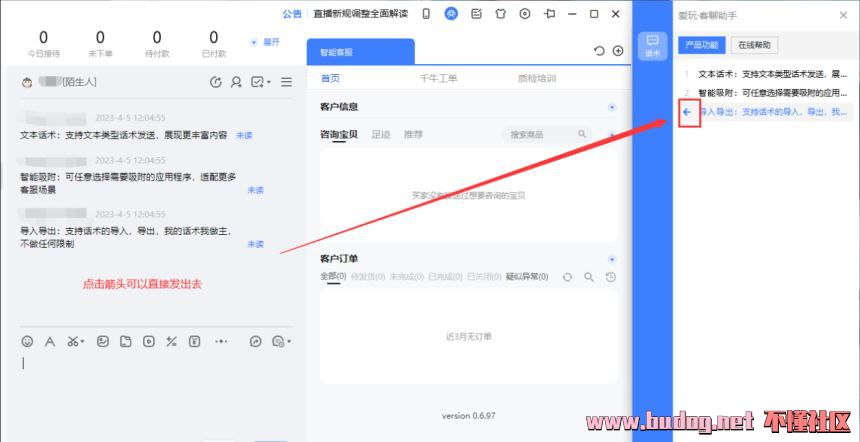
Task: Select the 待发货(0) orders filter
Action: click(367, 277)
